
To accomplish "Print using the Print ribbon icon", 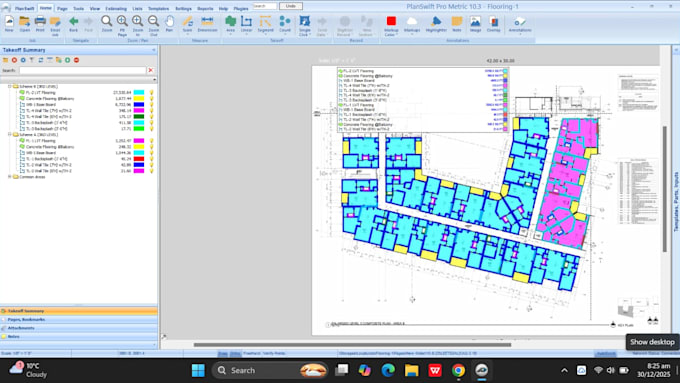I will tap(40, 24).
